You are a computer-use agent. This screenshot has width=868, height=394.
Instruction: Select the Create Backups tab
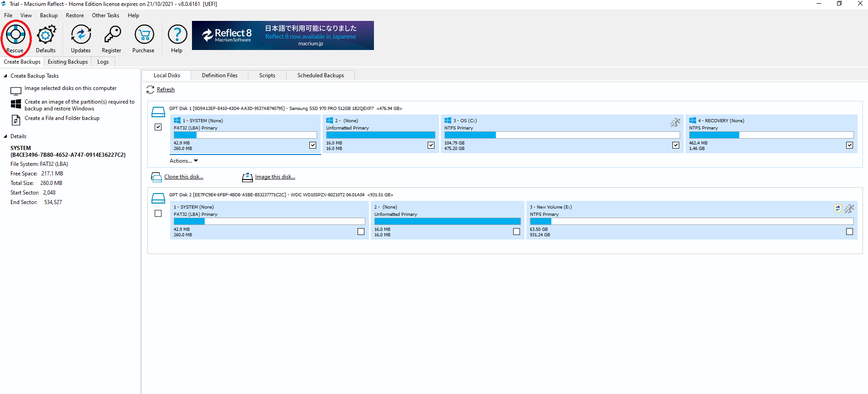tap(22, 62)
